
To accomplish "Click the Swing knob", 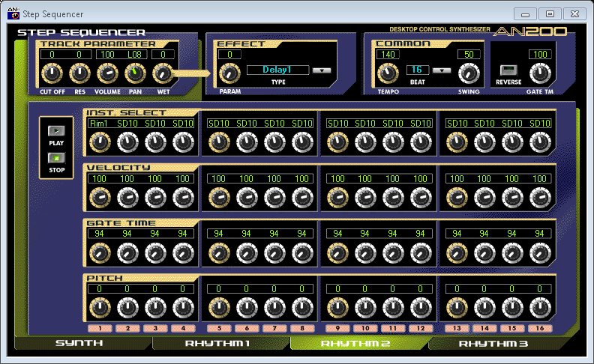I will click(x=469, y=73).
